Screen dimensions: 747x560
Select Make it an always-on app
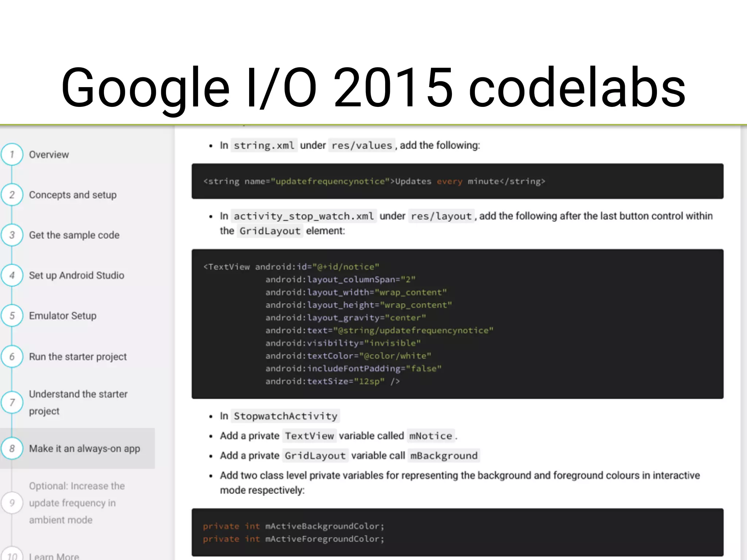click(x=85, y=448)
